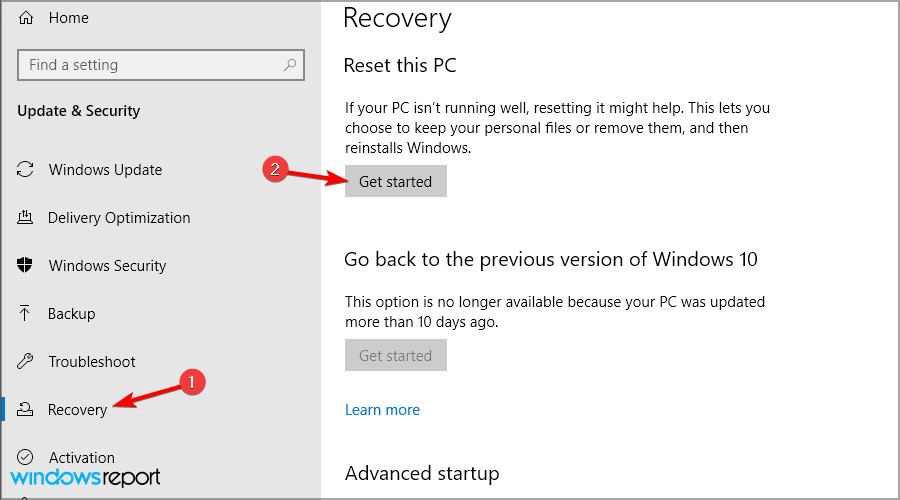The width and height of the screenshot is (900, 500).
Task: Click Get started under Reset this PC
Action: [x=395, y=181]
